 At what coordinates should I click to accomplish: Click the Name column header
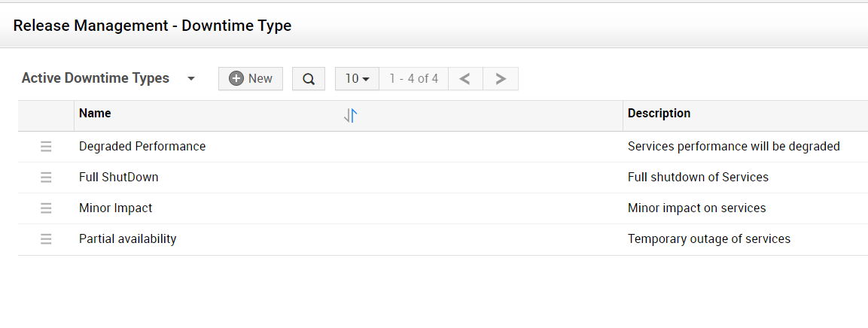[95, 114]
